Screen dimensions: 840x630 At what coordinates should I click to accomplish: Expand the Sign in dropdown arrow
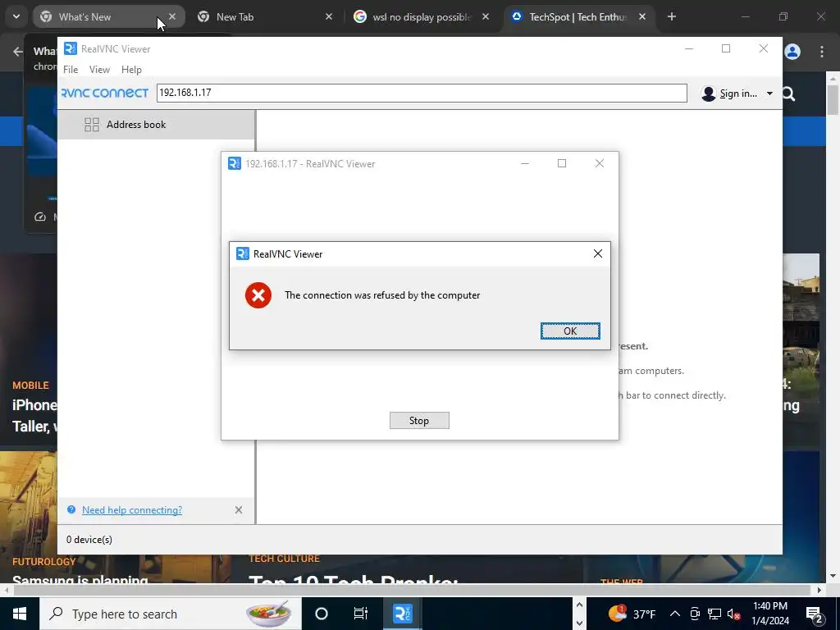769,94
